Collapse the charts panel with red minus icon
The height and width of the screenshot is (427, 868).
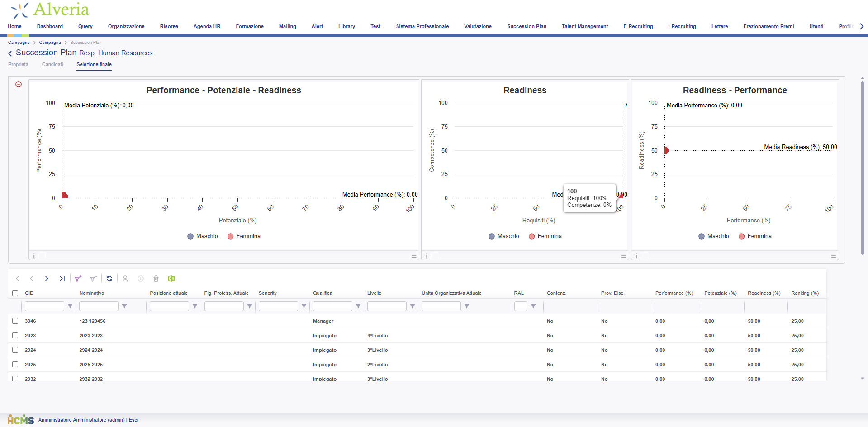pos(19,84)
